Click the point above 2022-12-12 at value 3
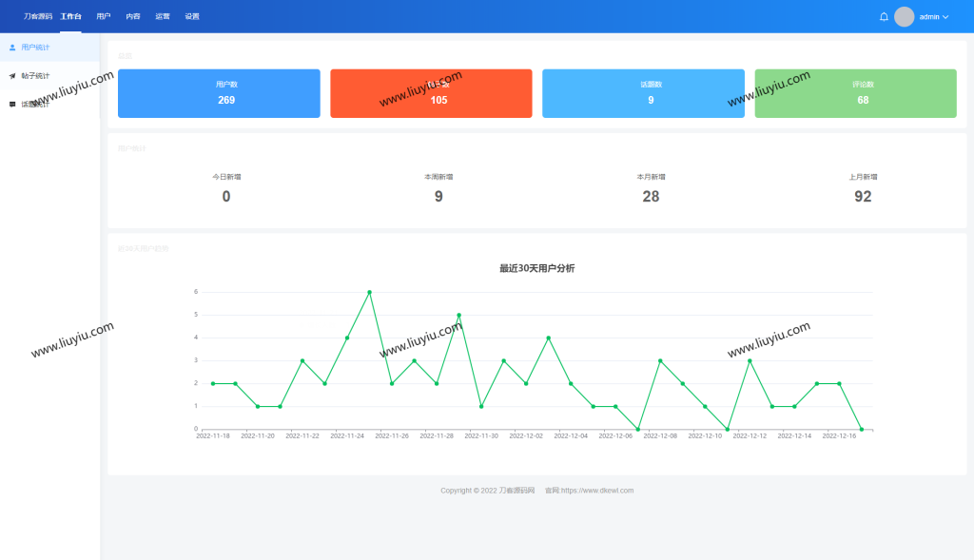 [x=750, y=360]
